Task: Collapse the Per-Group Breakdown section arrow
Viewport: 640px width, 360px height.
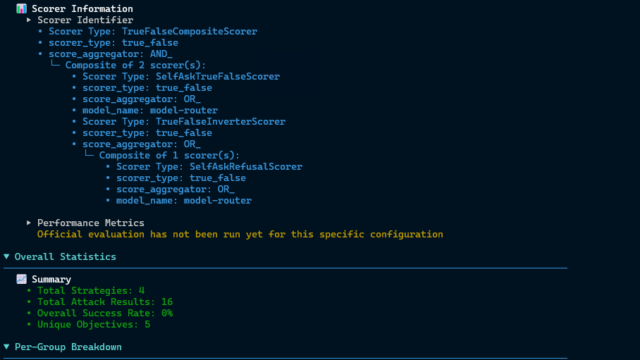Action: click(7, 347)
